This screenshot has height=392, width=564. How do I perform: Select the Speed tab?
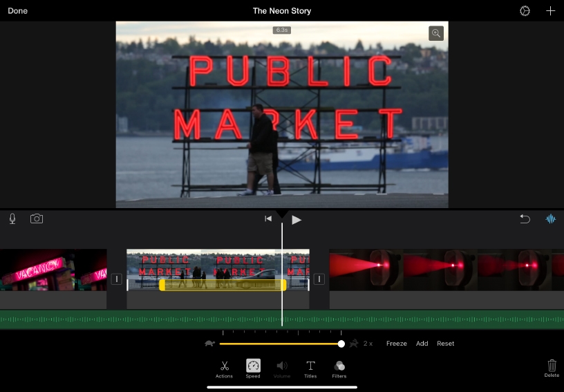(x=253, y=368)
